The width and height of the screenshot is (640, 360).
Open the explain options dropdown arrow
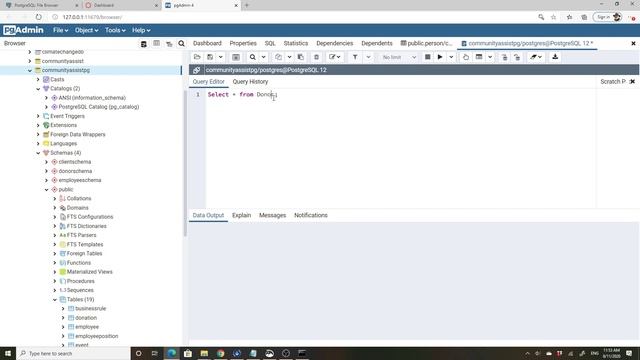click(x=490, y=57)
